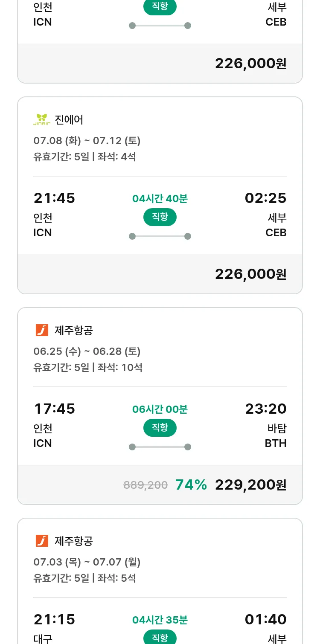Click the 74% discount label

tap(191, 484)
